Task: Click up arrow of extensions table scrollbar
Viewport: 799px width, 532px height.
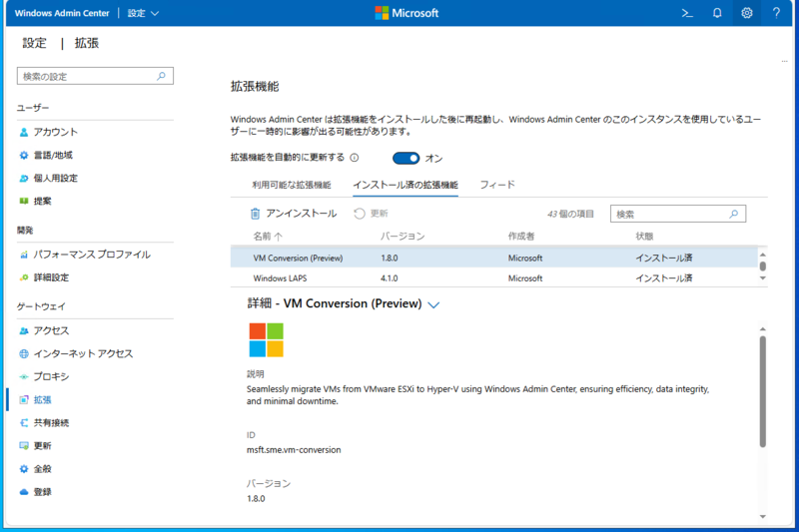Action: (763, 255)
